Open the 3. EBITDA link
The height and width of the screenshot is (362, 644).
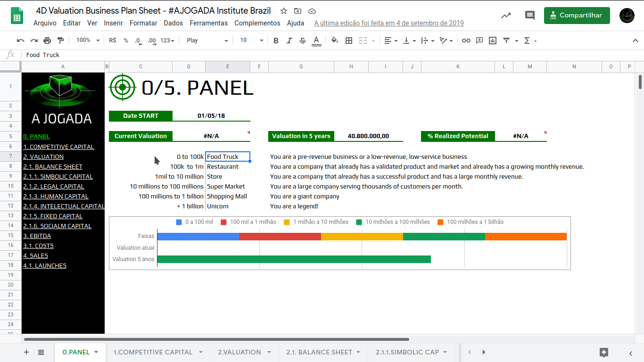point(37,236)
